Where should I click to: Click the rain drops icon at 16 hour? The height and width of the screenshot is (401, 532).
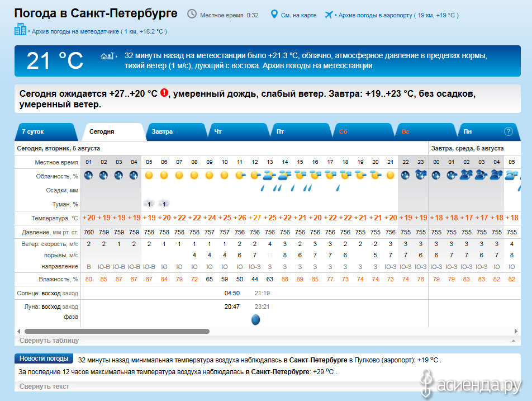coord(308,188)
